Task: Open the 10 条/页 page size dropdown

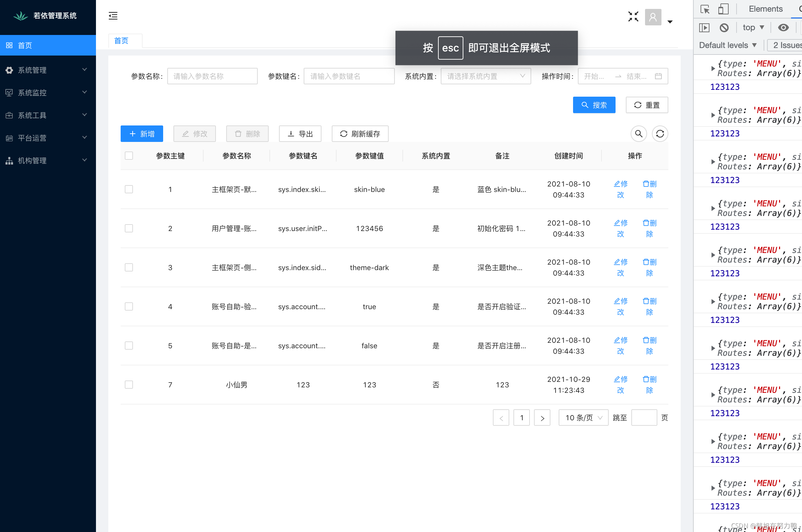Action: point(583,418)
